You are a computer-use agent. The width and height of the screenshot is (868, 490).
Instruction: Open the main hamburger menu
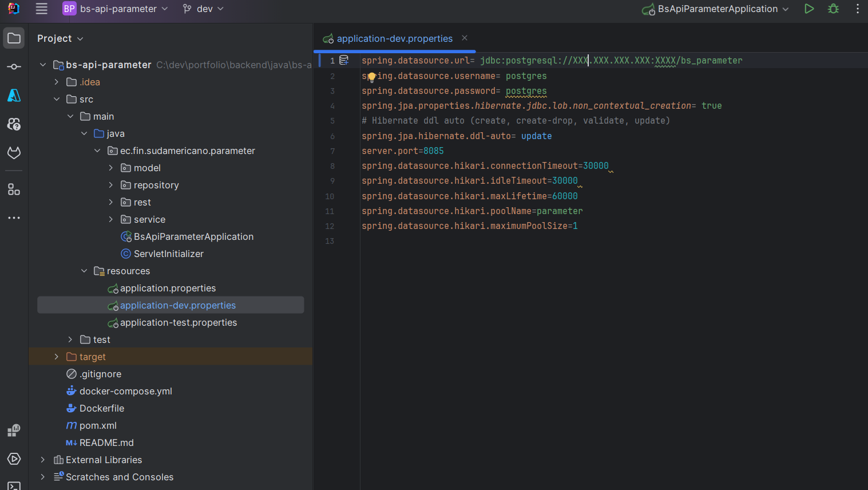(x=41, y=9)
